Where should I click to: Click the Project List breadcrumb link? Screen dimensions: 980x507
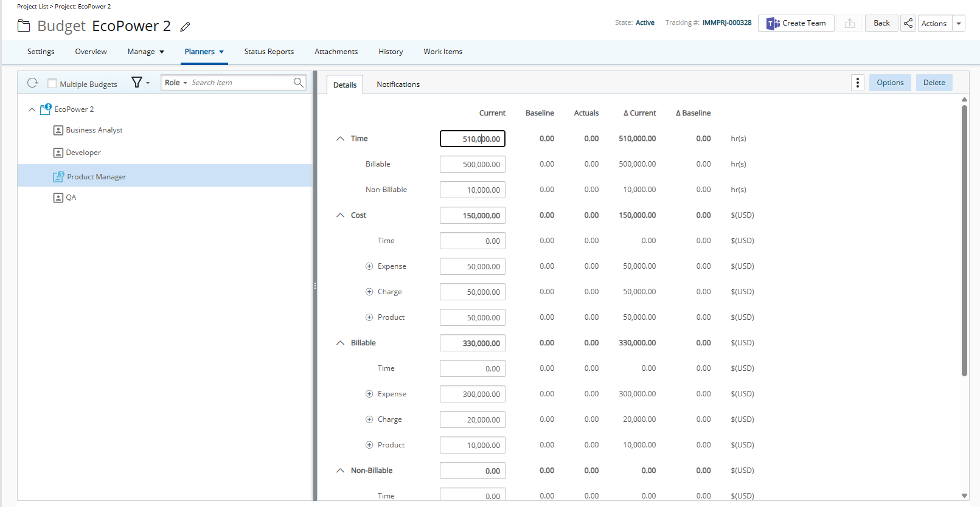32,7
